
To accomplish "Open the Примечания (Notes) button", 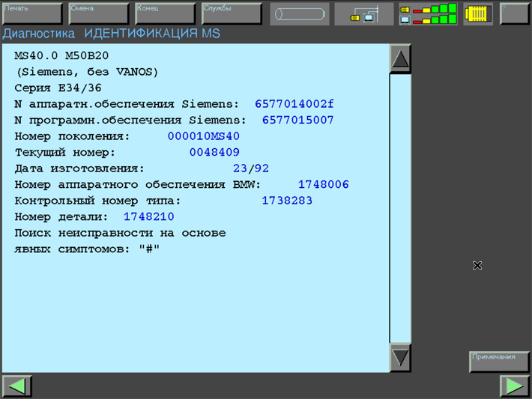I will [x=500, y=362].
